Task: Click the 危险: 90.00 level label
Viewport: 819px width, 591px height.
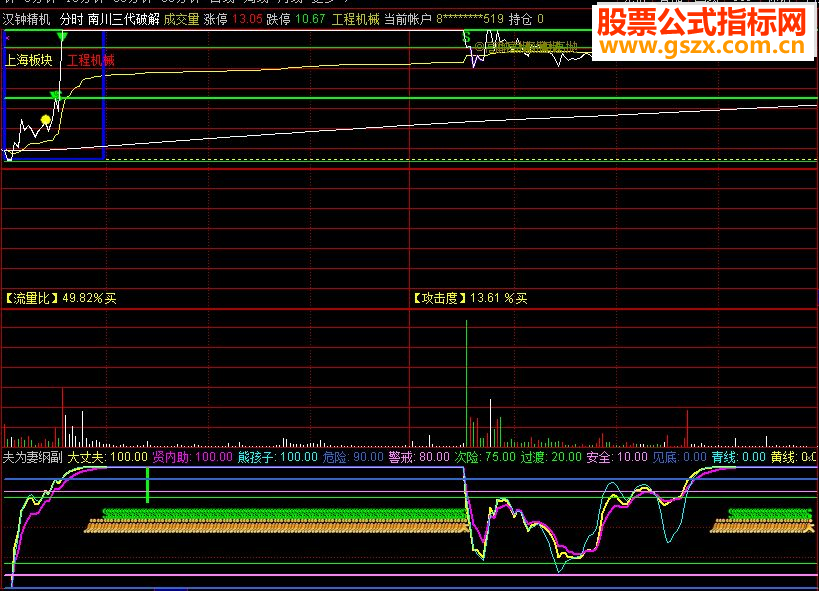Action: (x=353, y=457)
